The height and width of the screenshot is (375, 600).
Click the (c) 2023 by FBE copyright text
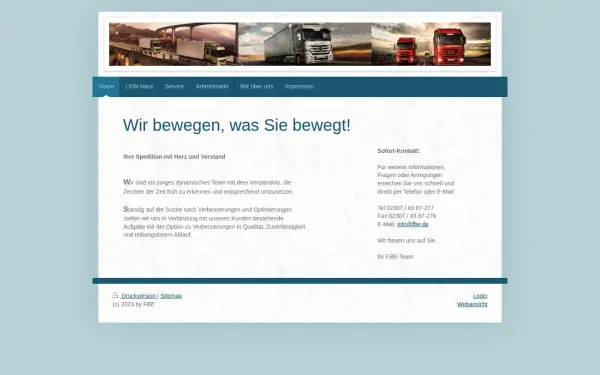(x=133, y=304)
